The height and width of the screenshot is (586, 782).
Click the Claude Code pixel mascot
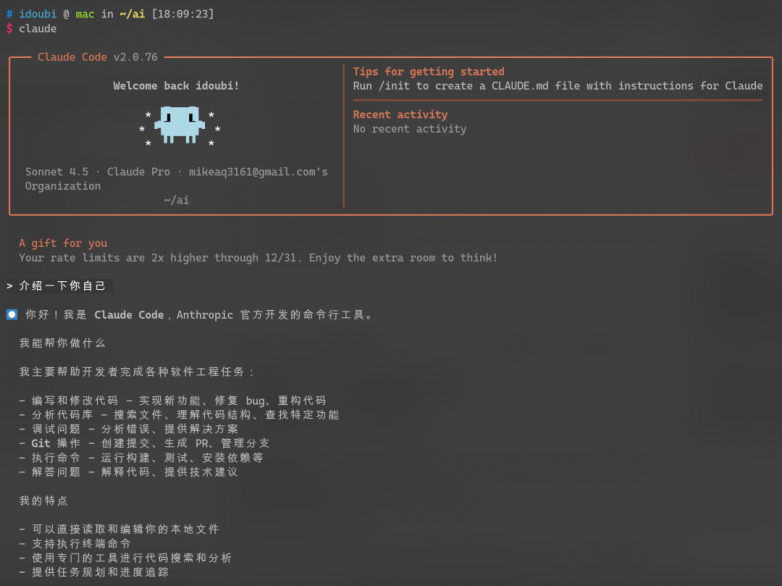point(180,125)
